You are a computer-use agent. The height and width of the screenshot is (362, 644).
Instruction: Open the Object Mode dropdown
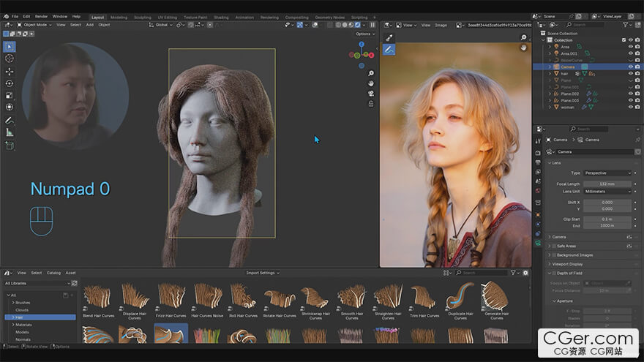pos(37,25)
